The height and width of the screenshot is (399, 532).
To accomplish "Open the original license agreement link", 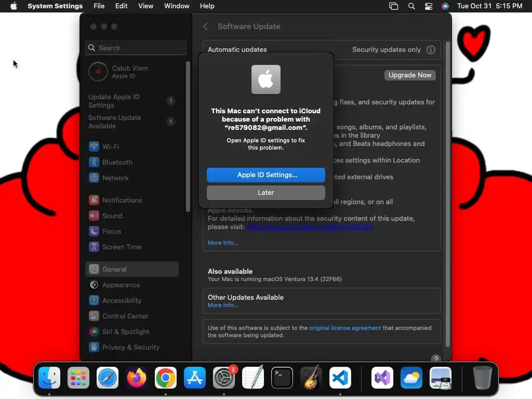I will point(345,328).
